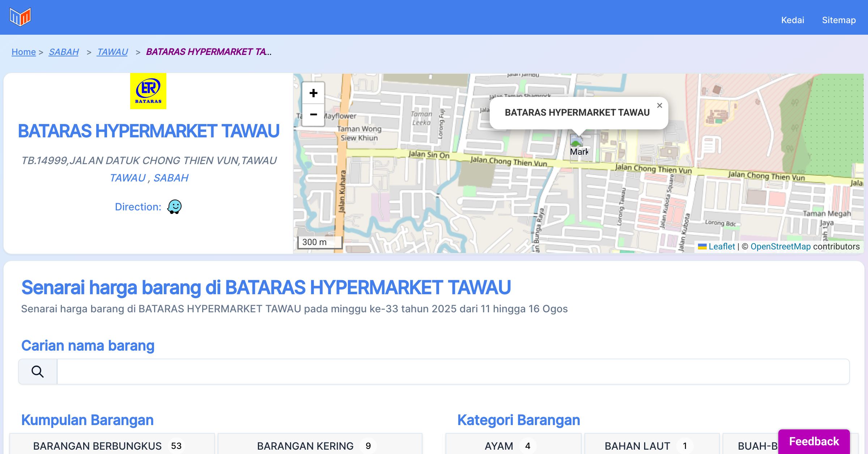This screenshot has width=868, height=454.
Task: Close the map popup
Action: click(659, 106)
